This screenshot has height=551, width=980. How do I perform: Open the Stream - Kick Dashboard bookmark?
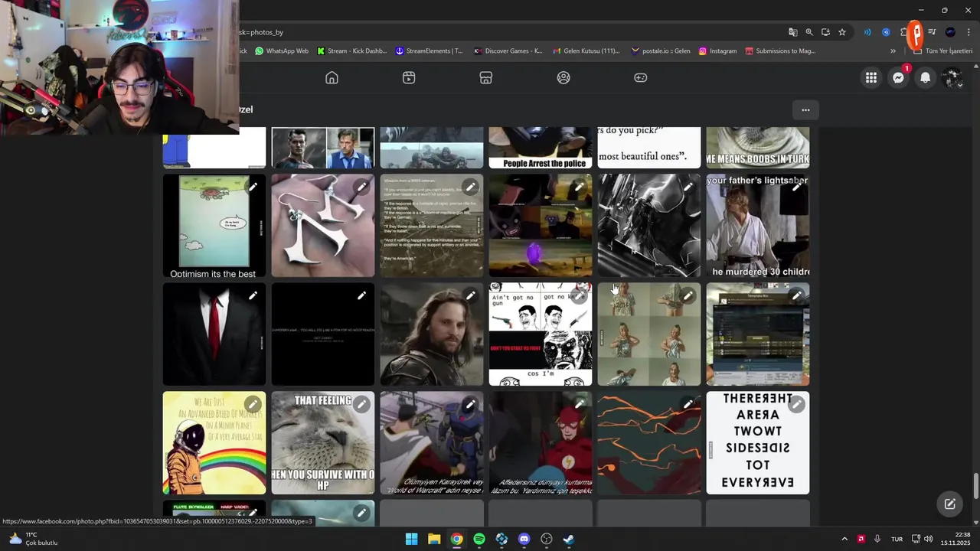(352, 51)
